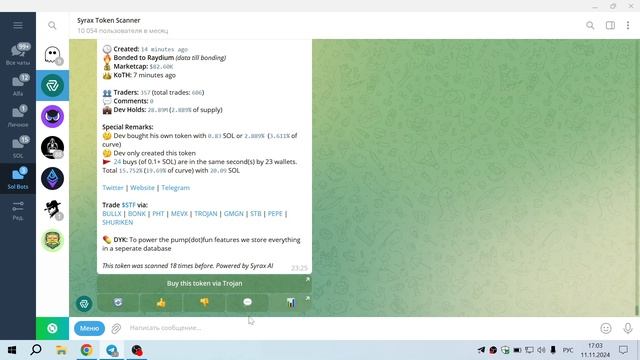This screenshot has height=360, width=640.
Task: Open the emoji picker
Action: point(606,328)
